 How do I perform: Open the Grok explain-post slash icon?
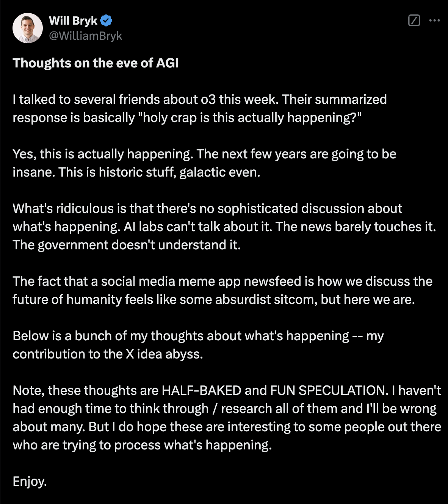click(x=414, y=20)
